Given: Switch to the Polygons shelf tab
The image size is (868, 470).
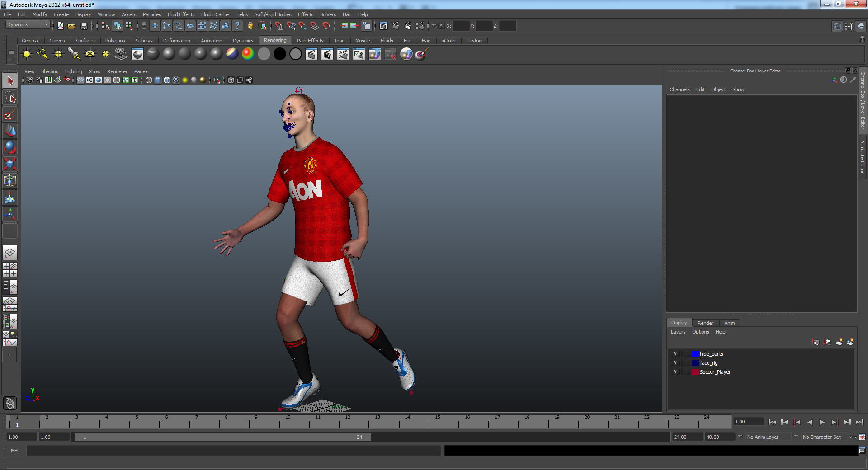Looking at the screenshot, I should click(x=115, y=41).
